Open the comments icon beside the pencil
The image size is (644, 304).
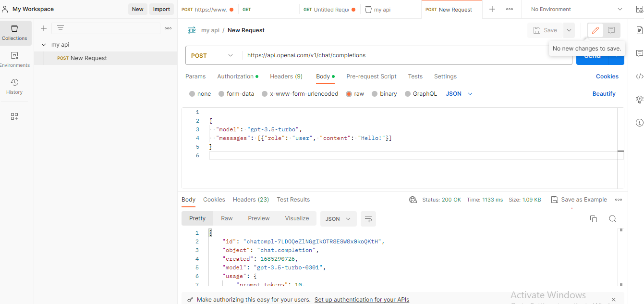611,30
